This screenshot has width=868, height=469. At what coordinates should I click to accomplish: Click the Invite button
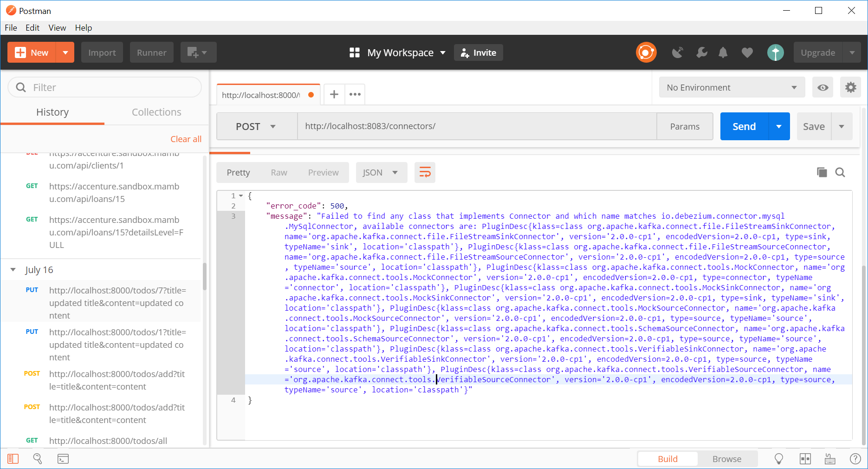(x=479, y=52)
